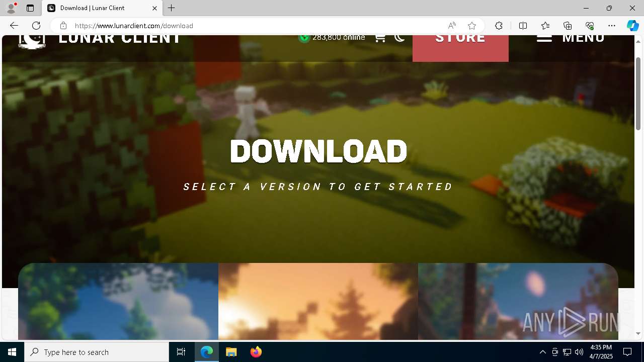Screen dimensions: 644x362
Task: Open Task View on taskbar
Action: point(181,352)
